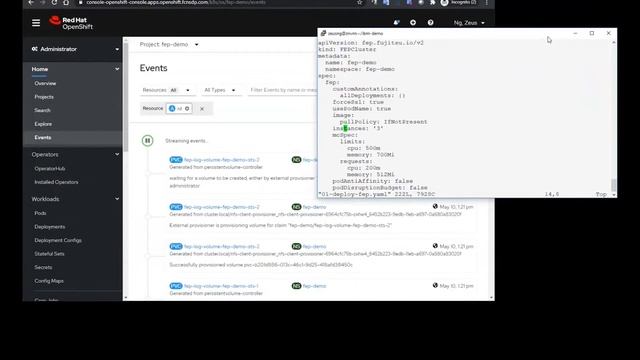Image resolution: width=640 pixels, height=360 pixels.
Task: Open Deployments under Workloads
Action: click(x=50, y=227)
